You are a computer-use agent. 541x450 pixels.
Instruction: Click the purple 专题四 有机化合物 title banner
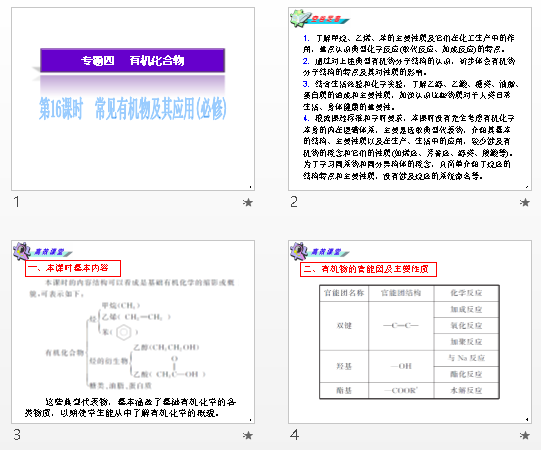coord(132,60)
